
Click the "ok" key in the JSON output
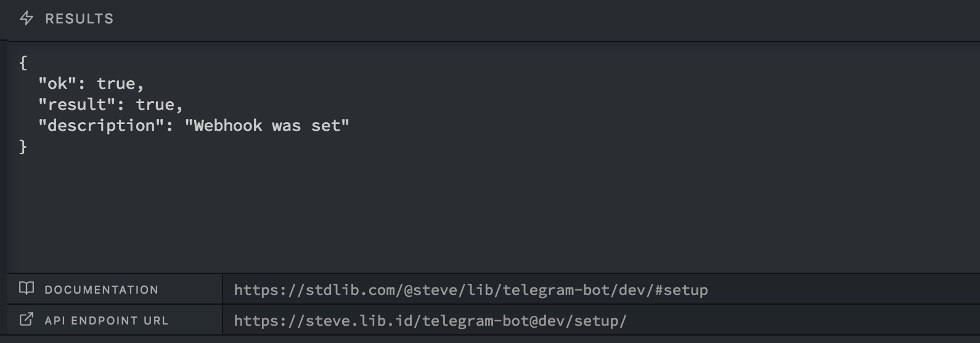[x=57, y=84]
